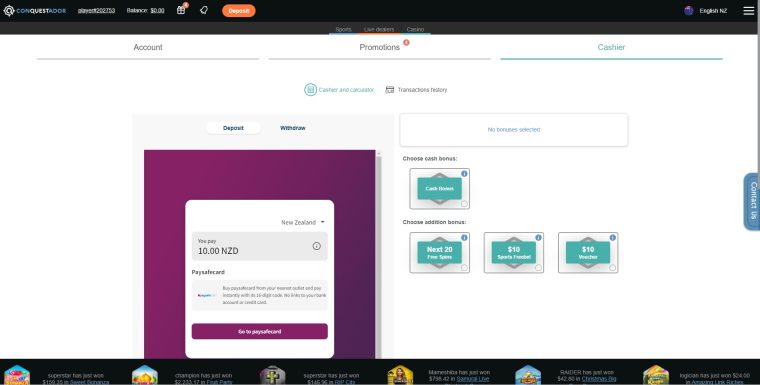Click the RIP City game icon in ticker
The image size is (760, 385).
tap(272, 375)
